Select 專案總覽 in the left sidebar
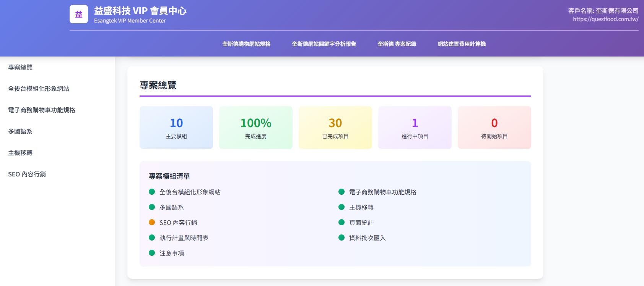644x286 pixels. (20, 67)
